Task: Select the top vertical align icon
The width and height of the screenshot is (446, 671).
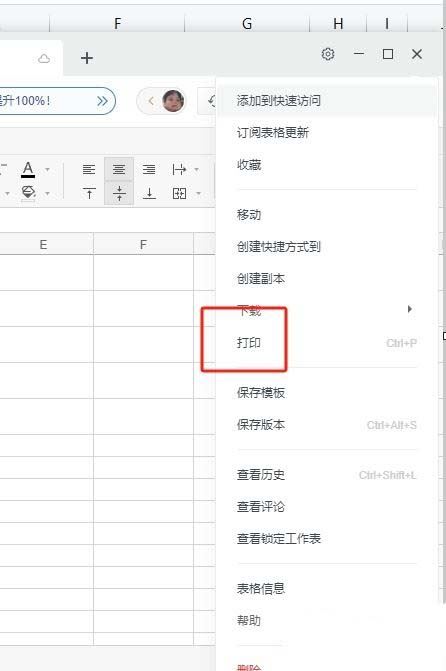Action: [x=89, y=193]
